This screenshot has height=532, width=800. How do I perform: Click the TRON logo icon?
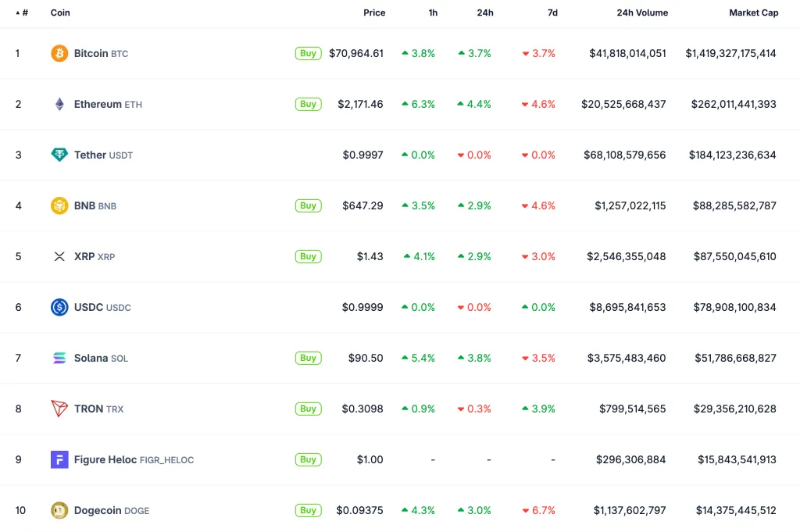coord(59,409)
